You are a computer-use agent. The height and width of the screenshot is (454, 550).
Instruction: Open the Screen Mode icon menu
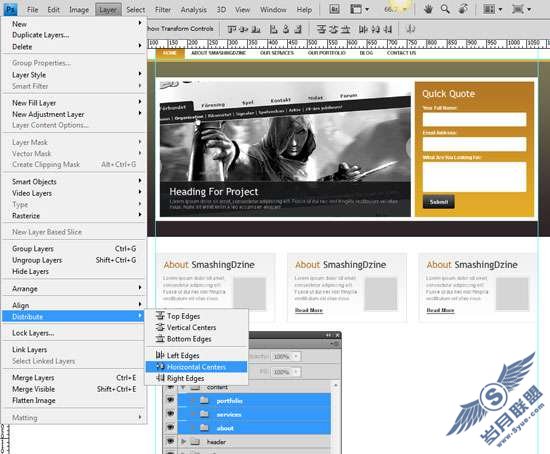(521, 9)
